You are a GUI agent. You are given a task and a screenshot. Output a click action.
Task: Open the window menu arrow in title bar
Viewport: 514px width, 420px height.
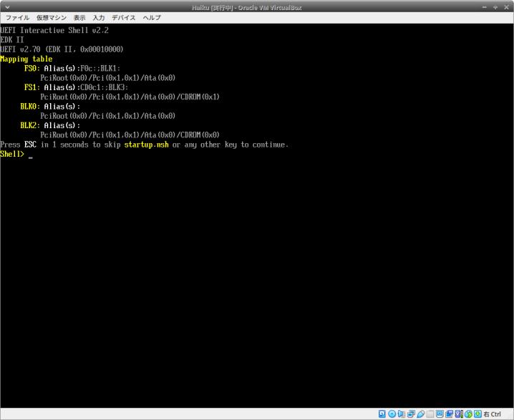click(x=7, y=7)
